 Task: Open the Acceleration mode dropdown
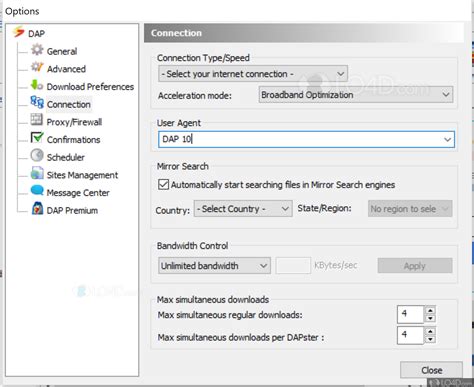pyautogui.click(x=356, y=95)
